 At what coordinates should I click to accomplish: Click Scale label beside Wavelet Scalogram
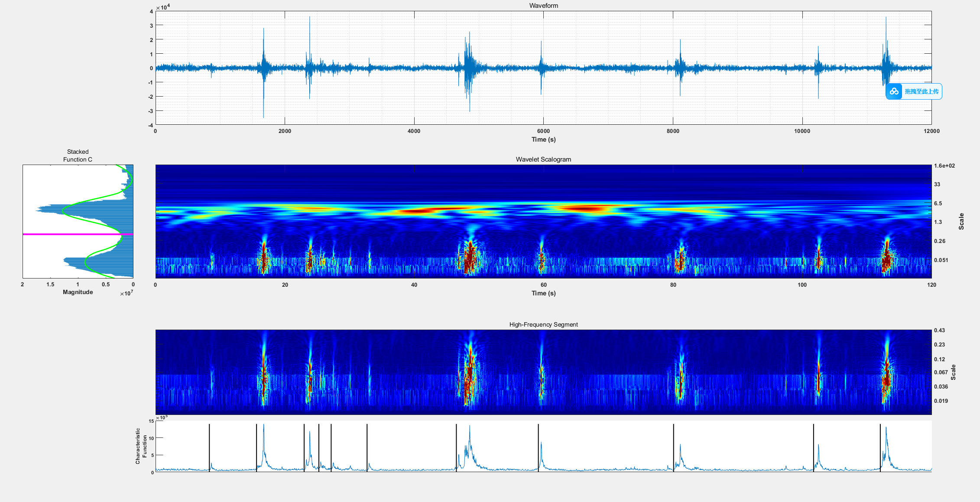pyautogui.click(x=961, y=221)
